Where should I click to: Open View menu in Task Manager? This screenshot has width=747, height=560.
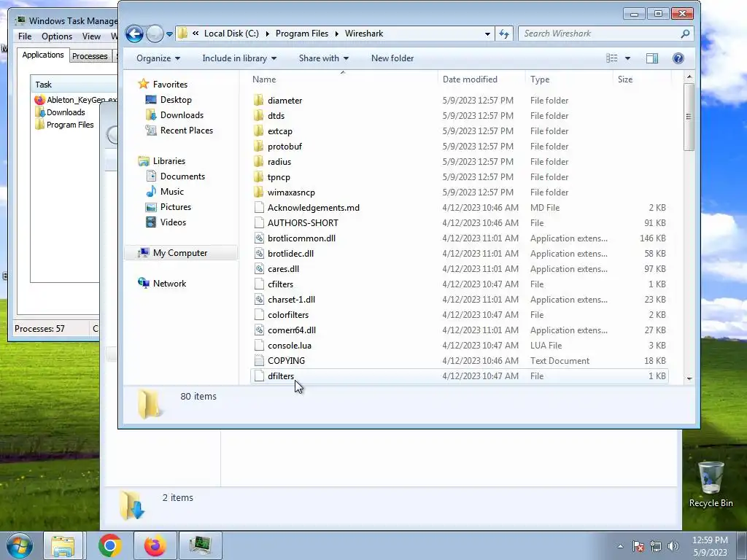point(91,36)
